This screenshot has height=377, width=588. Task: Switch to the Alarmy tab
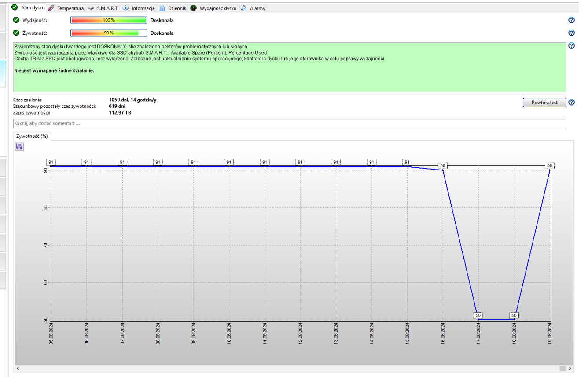point(253,8)
